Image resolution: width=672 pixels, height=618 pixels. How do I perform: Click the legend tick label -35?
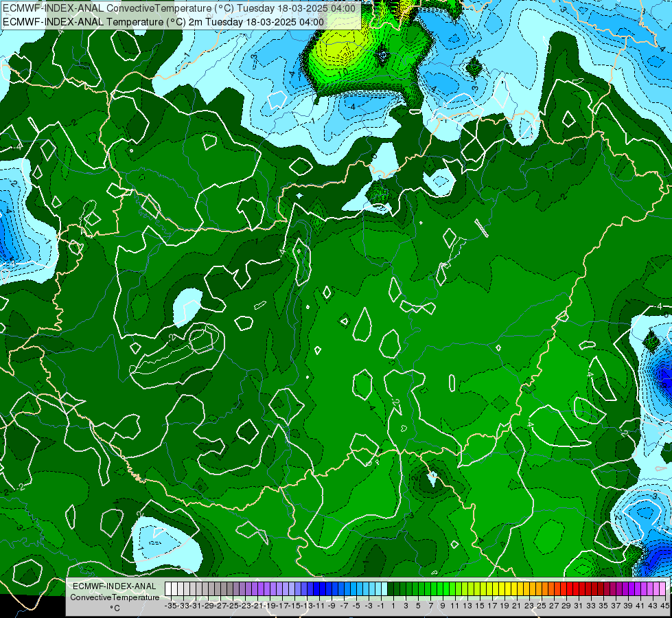(x=170, y=606)
